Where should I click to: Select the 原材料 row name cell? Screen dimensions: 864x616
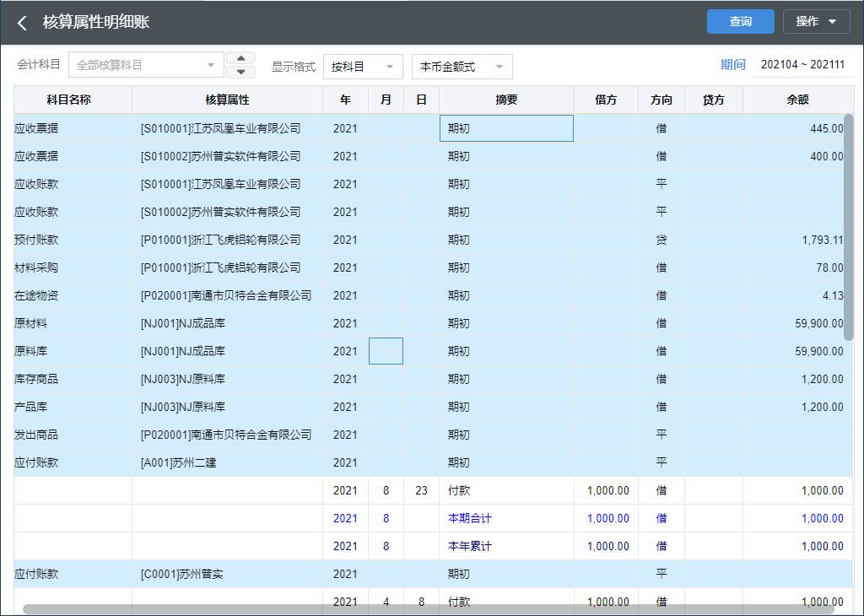point(73,323)
